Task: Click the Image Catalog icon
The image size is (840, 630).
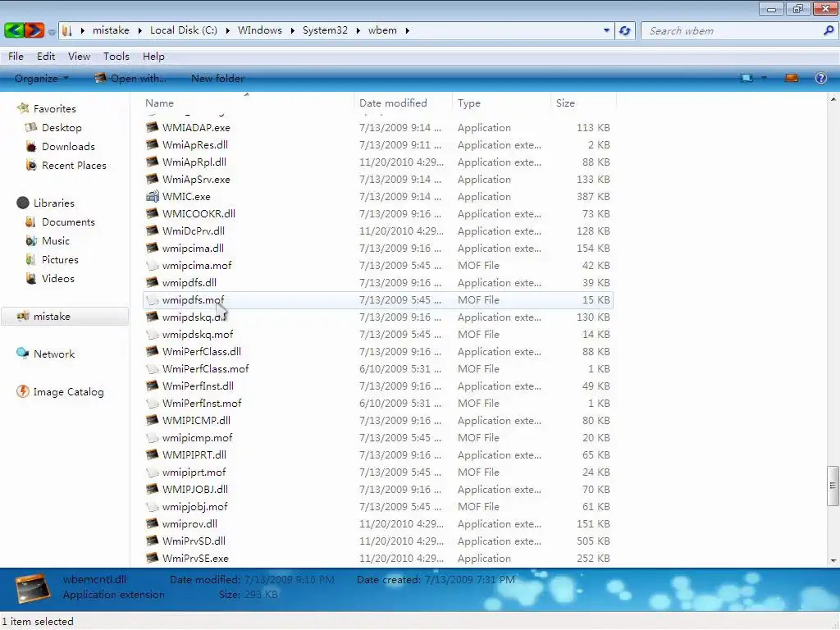Action: [x=23, y=391]
